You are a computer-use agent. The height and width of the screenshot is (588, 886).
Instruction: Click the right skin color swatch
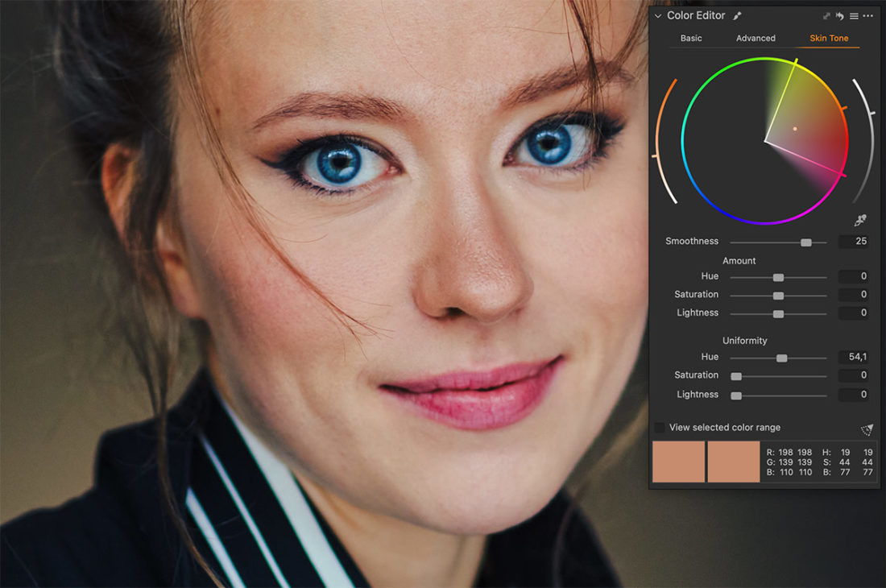click(733, 462)
